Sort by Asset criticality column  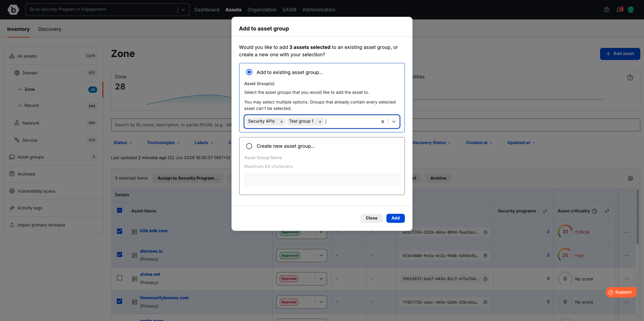point(607,211)
